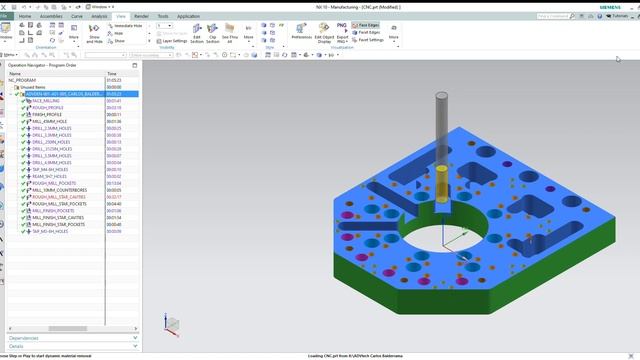Activate Clip Section tool

coord(212,33)
